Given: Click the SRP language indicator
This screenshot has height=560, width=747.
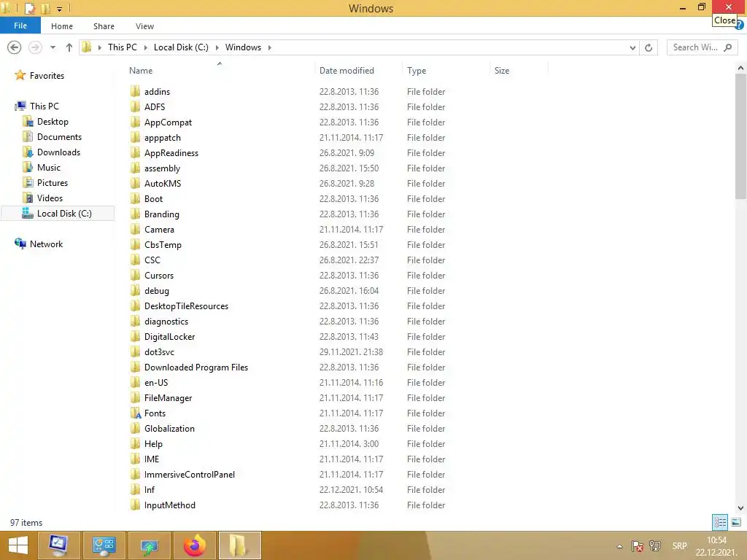Looking at the screenshot, I should click(679, 546).
